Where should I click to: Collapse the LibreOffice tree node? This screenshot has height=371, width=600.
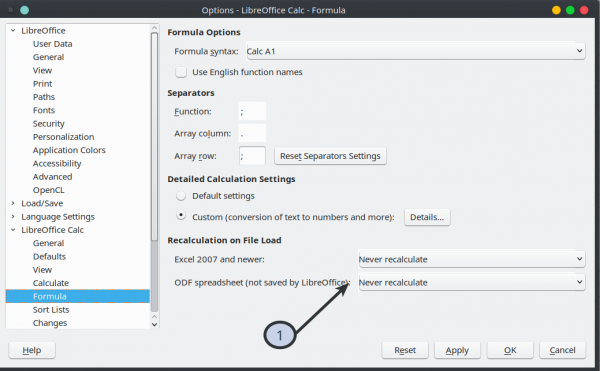13,30
